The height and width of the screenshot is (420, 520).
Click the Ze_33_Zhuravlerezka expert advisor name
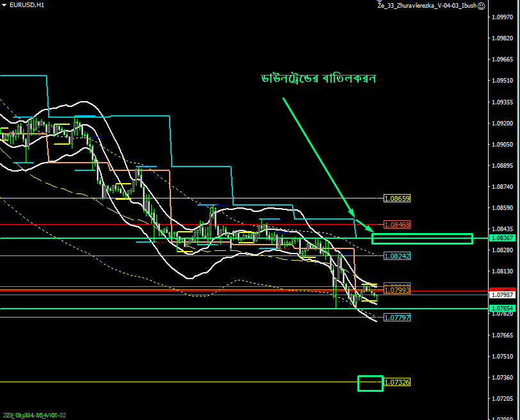(x=427, y=5)
